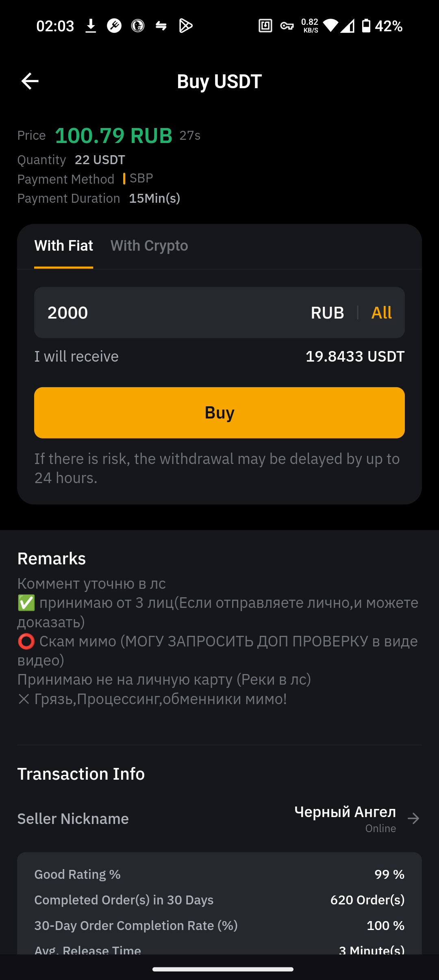
Task: Tap the NFC status bar icon
Action: click(x=265, y=26)
